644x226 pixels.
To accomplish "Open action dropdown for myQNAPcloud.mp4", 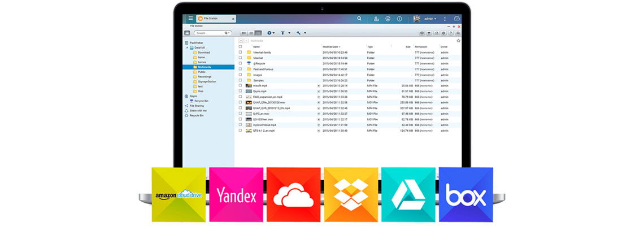I will [319, 124].
